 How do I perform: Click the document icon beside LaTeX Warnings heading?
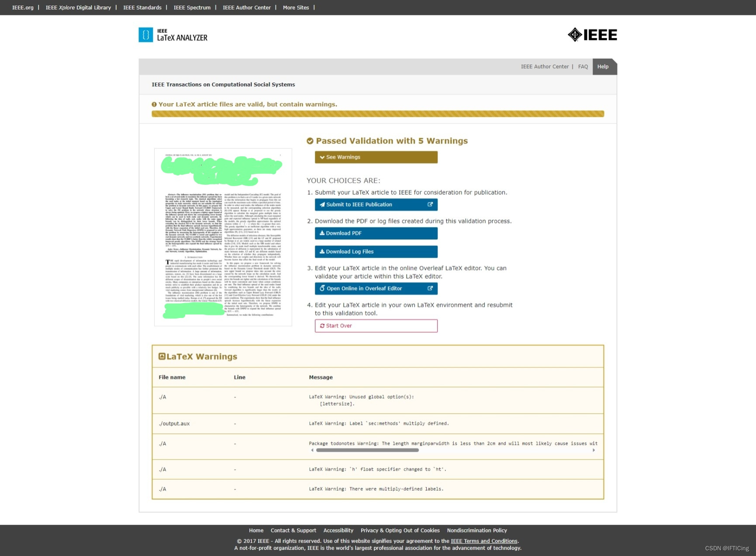coord(161,356)
